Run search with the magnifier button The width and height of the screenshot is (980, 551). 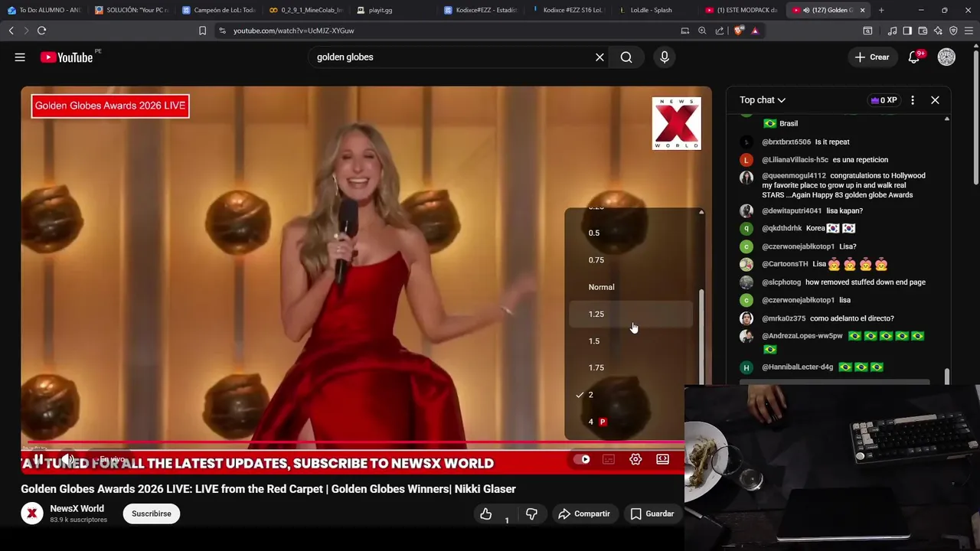point(626,57)
